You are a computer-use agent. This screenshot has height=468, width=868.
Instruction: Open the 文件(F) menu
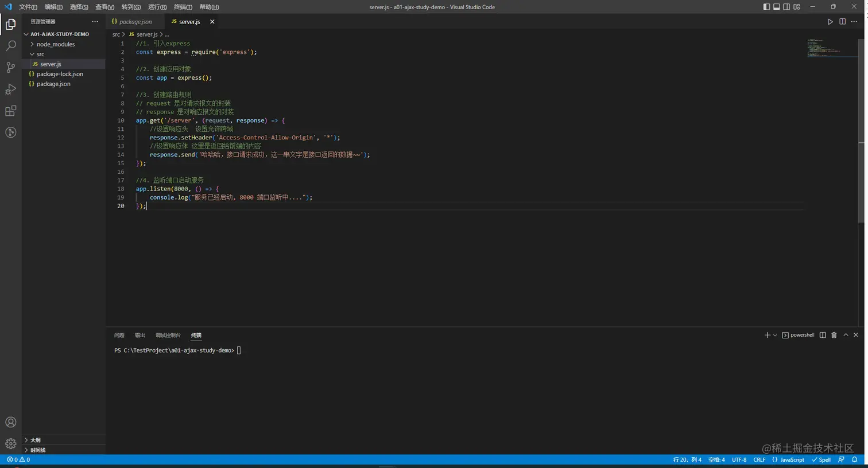tap(28, 7)
